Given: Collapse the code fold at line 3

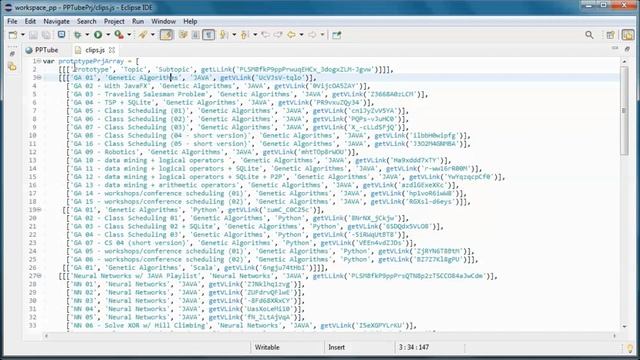Looking at the screenshot, I should (39, 78).
